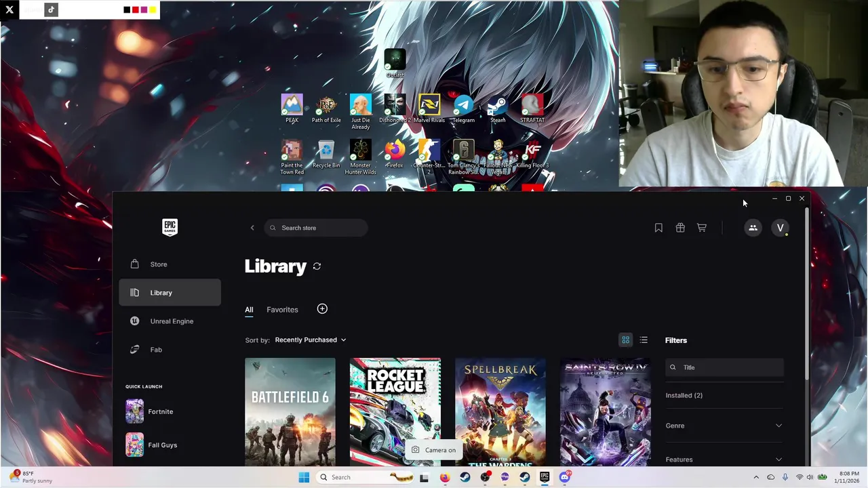Image resolution: width=868 pixels, height=488 pixels.
Task: Open the Battlefield 6 game tile
Action: click(290, 411)
